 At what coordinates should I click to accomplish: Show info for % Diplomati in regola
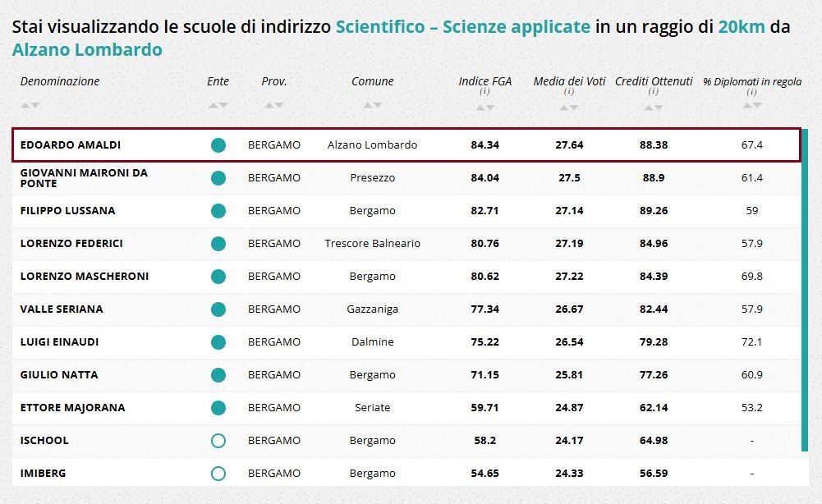point(751,93)
